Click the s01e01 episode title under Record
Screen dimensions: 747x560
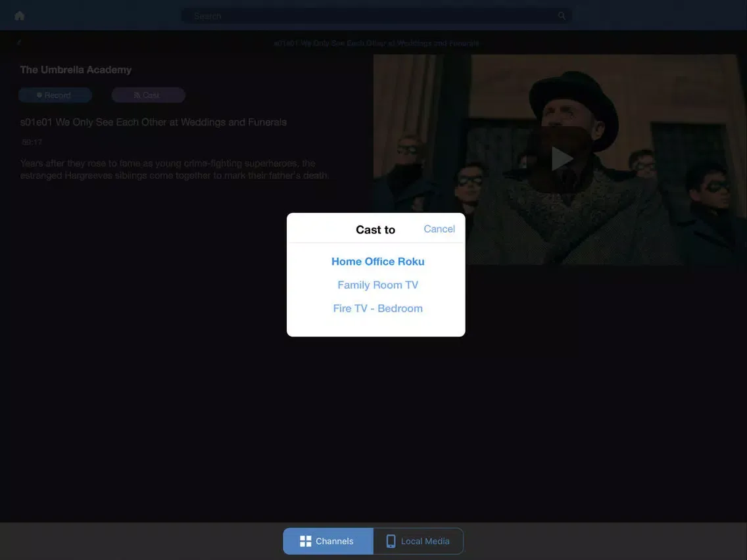click(x=153, y=122)
